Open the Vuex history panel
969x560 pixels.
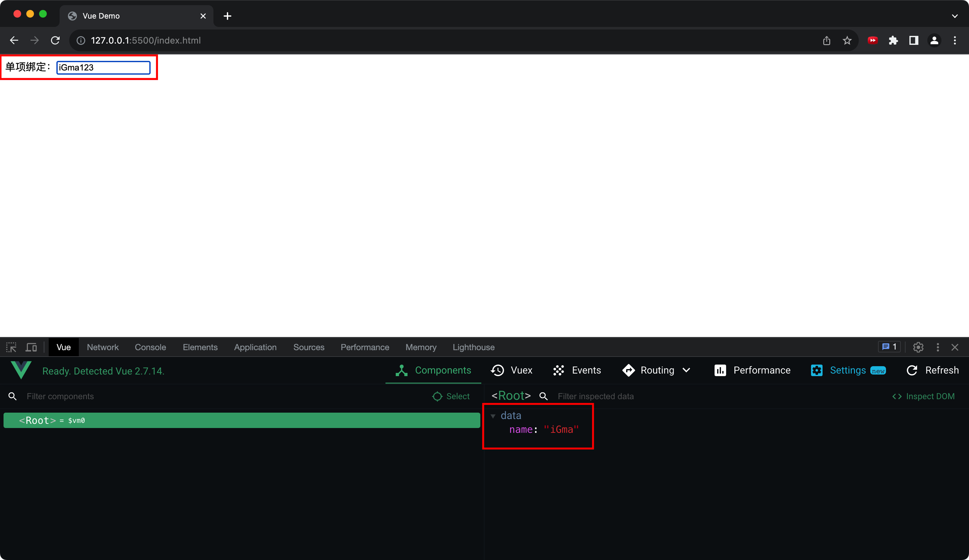(511, 370)
